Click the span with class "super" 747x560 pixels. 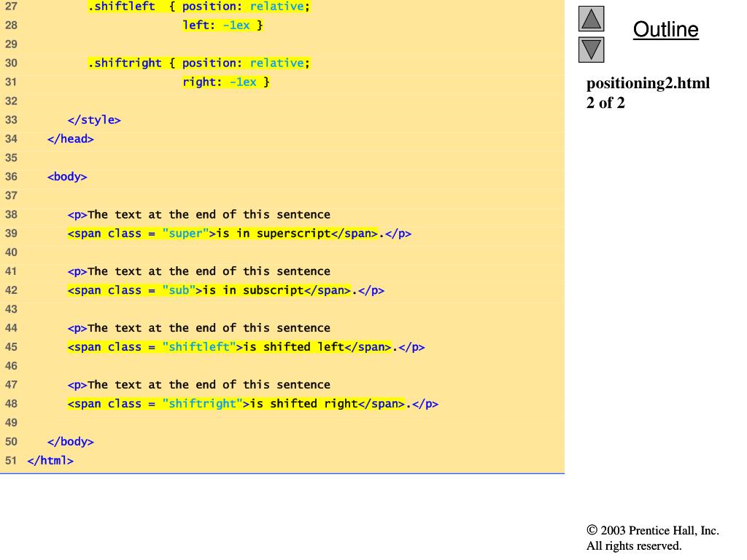(x=222, y=233)
